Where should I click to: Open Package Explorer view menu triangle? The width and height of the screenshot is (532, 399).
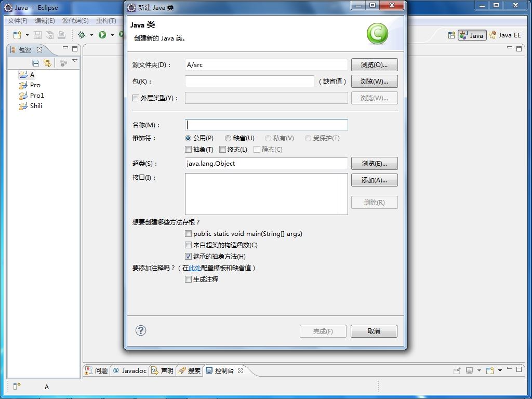[75, 61]
